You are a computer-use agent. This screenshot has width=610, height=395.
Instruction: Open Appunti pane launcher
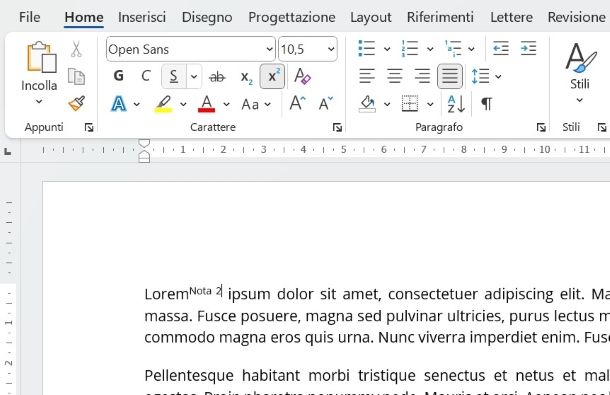click(89, 127)
